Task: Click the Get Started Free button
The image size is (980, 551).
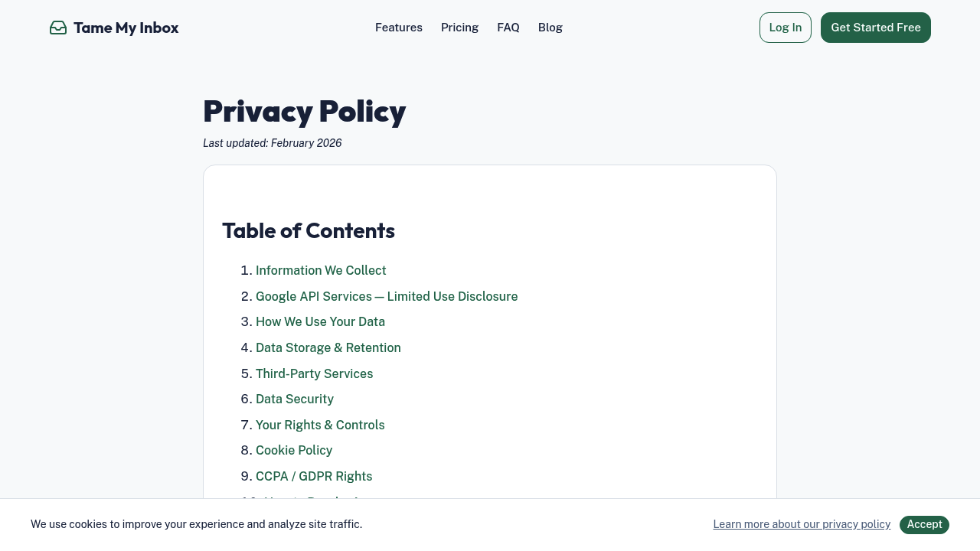Action: point(875,28)
